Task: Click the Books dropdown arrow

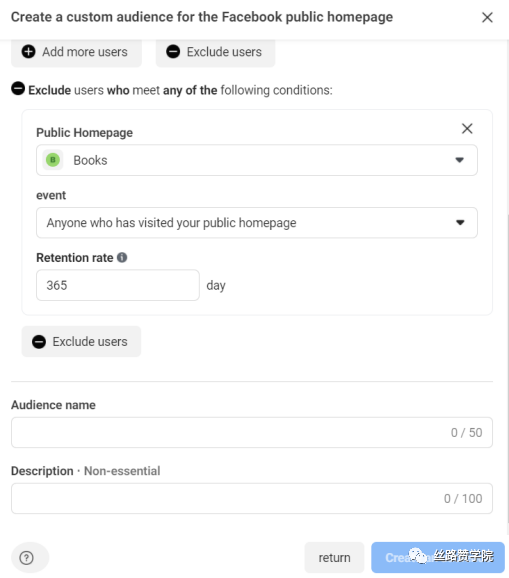Action: coord(459,160)
